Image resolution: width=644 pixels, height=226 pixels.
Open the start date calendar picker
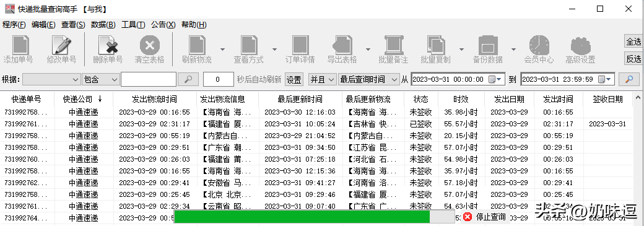495,79
